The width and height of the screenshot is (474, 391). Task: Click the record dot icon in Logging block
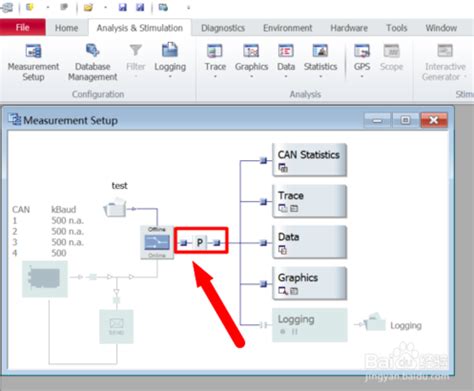pyautogui.click(x=283, y=332)
